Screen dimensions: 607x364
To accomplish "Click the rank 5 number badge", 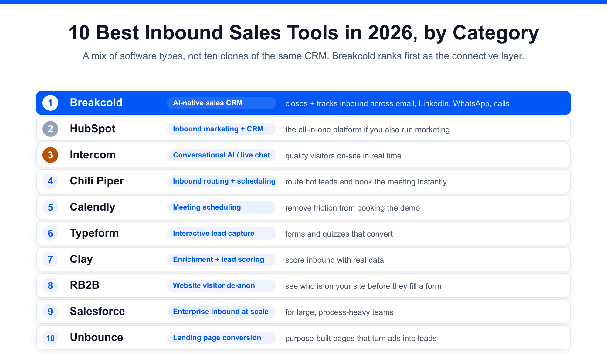I will pyautogui.click(x=50, y=207).
